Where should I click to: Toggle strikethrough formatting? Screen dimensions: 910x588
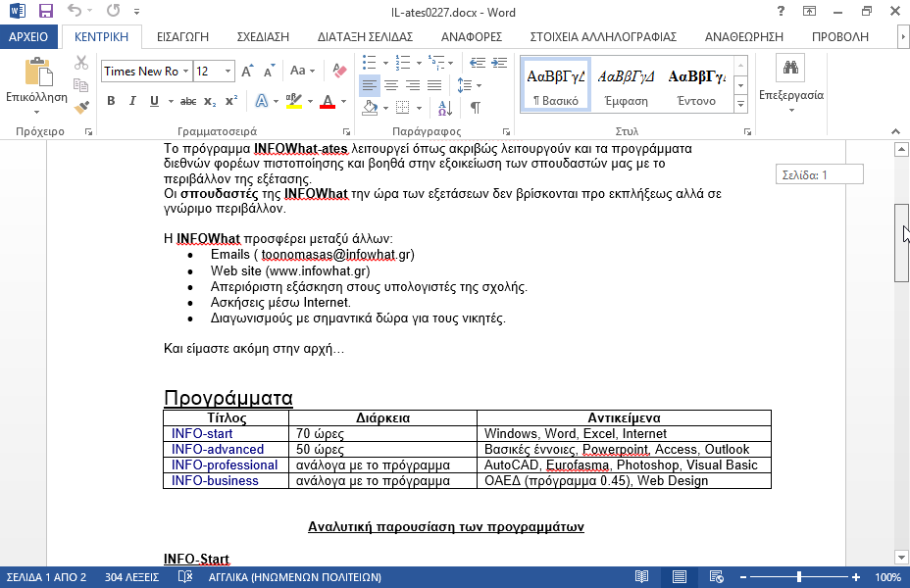(188, 101)
